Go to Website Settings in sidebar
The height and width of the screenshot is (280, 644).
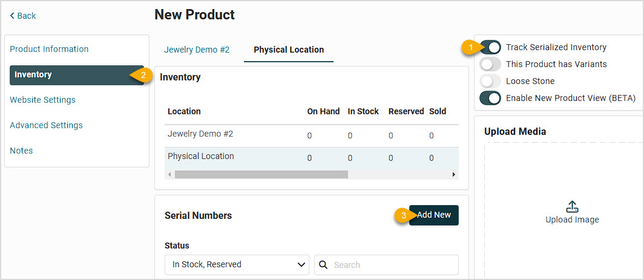coord(42,100)
